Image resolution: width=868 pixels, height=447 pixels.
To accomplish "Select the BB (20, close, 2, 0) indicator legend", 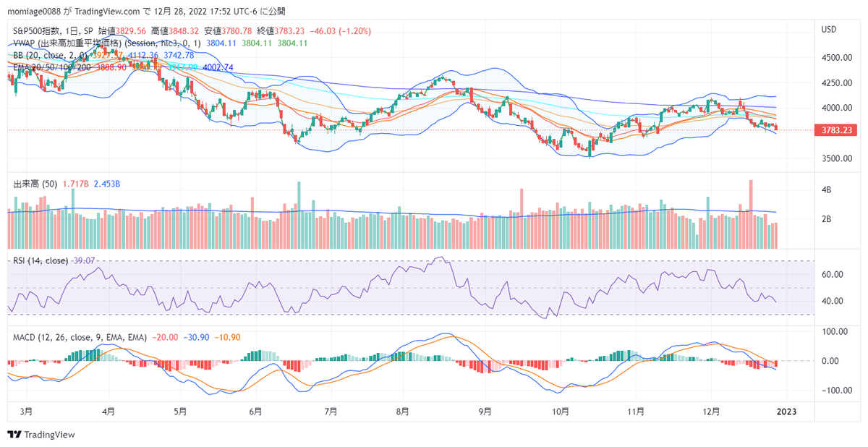I will (x=51, y=55).
